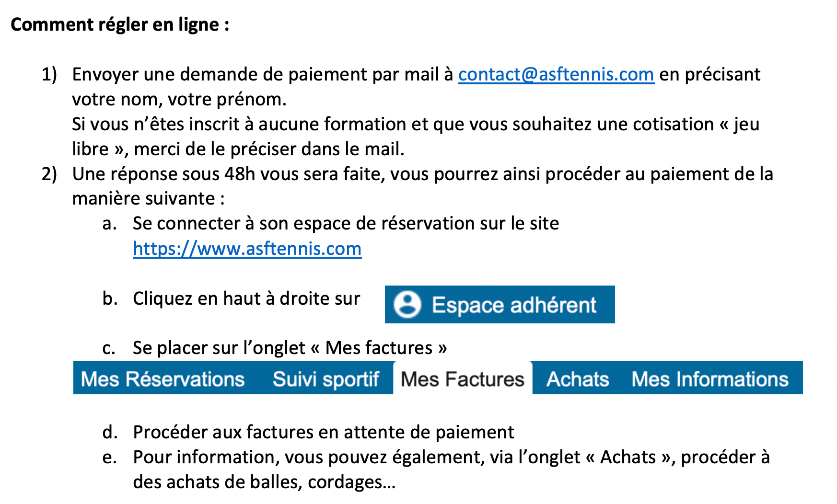Click the heading Comment régler en ligne
Screen dimensions: 837x504
[120, 24]
